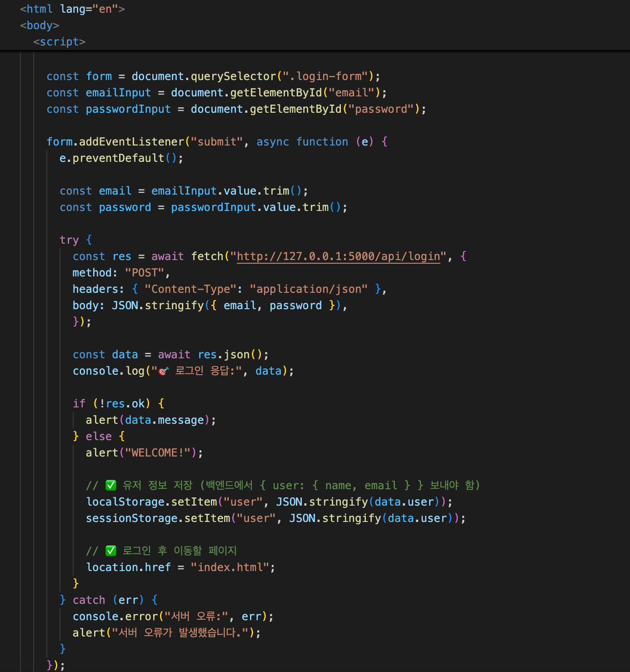This screenshot has height=672, width=630.
Task: Click the dart emoji inside the console.log string
Action: pos(163,371)
